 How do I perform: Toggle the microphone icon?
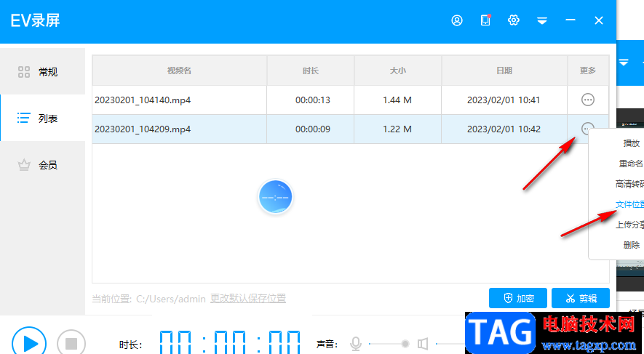tap(356, 344)
